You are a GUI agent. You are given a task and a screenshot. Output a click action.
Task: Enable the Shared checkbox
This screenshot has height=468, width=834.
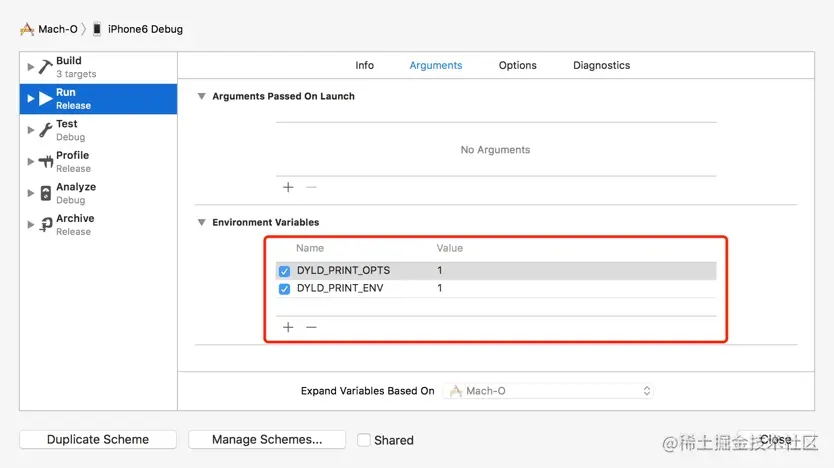[x=364, y=440]
